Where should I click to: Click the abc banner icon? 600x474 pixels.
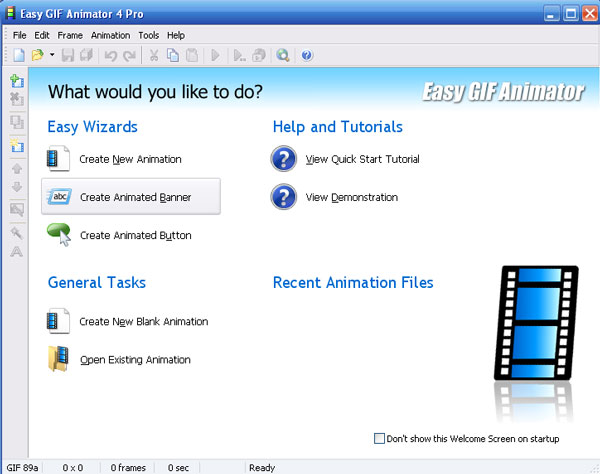coord(59,197)
